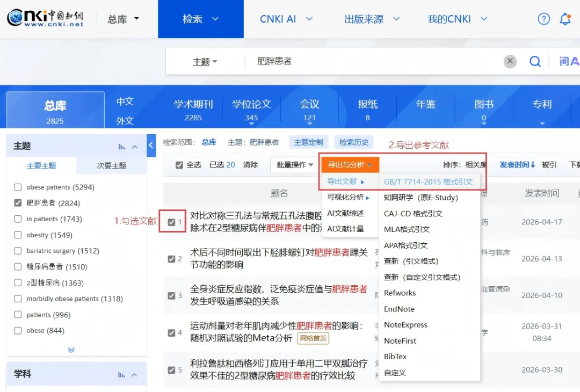Show more topics double-chevron
Screen dimensions: 580x392
pos(71,350)
